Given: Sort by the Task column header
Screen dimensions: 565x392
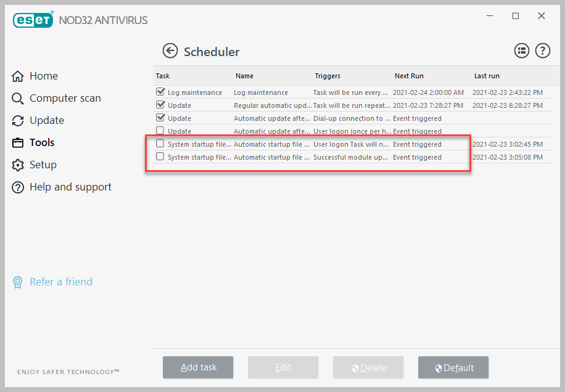Looking at the screenshot, I should 163,76.
